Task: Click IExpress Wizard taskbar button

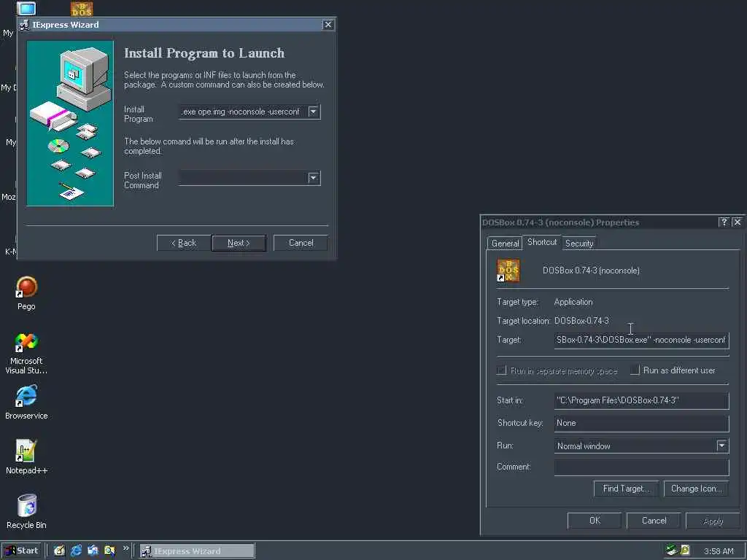Action: (x=197, y=551)
